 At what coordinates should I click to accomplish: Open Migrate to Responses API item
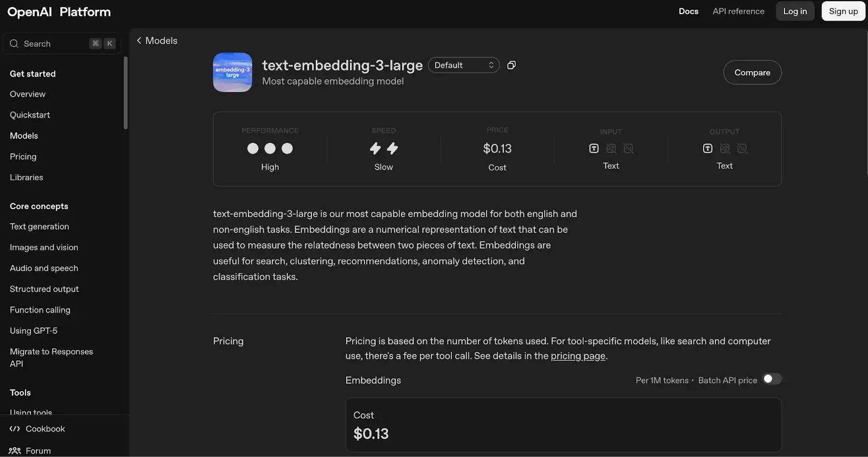52,358
